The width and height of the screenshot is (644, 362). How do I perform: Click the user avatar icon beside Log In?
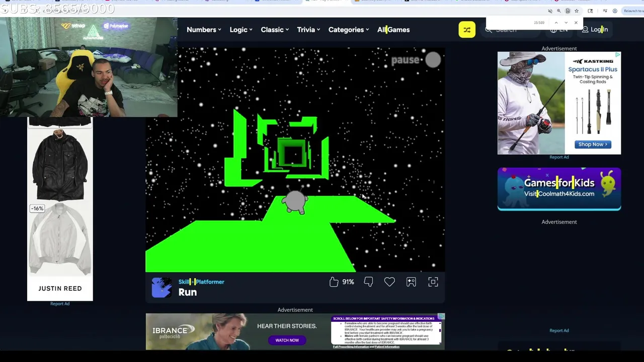pos(586,30)
